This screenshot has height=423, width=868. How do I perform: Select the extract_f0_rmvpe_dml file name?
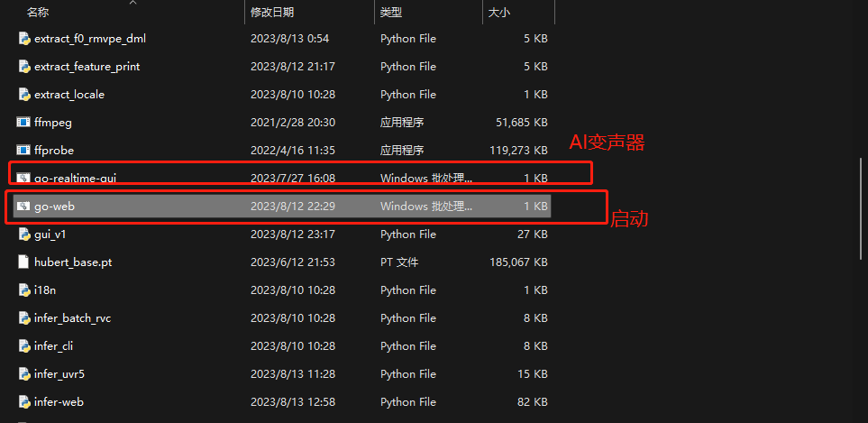(89, 39)
